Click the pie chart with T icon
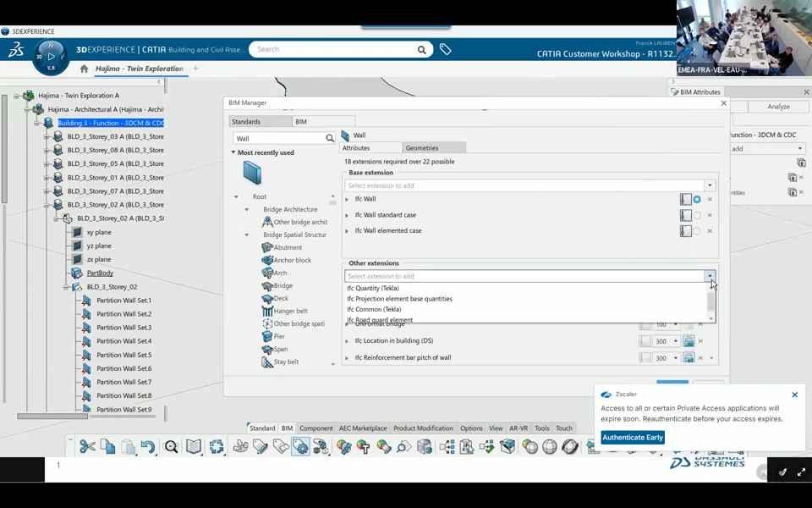Screen dimensions: 812x508 [x=364, y=446]
